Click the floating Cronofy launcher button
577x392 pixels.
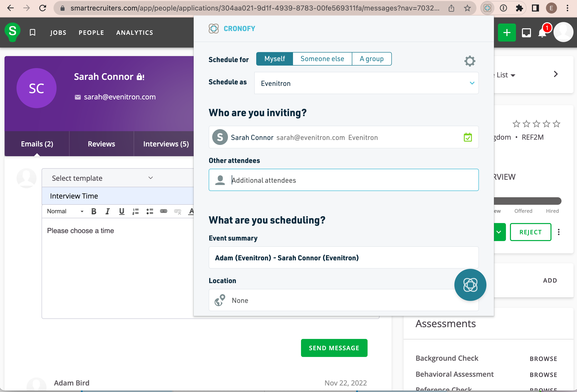tap(470, 285)
